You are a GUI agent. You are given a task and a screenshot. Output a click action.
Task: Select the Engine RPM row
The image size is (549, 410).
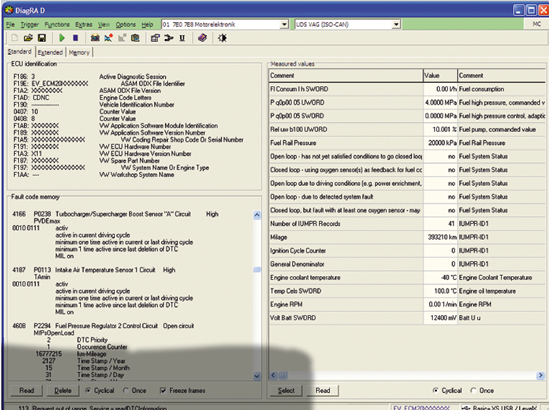pyautogui.click(x=407, y=304)
